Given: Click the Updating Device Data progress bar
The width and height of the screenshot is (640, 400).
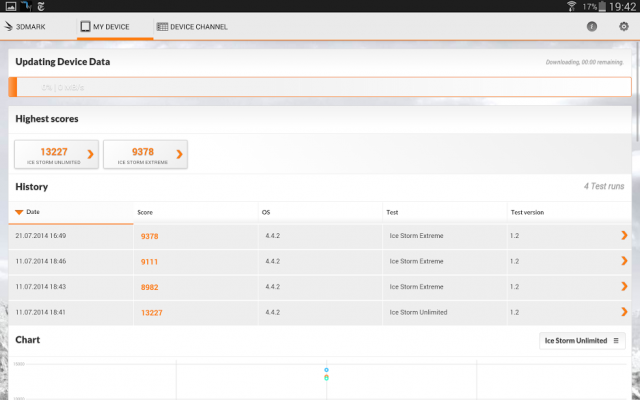Looking at the screenshot, I should click(320, 87).
